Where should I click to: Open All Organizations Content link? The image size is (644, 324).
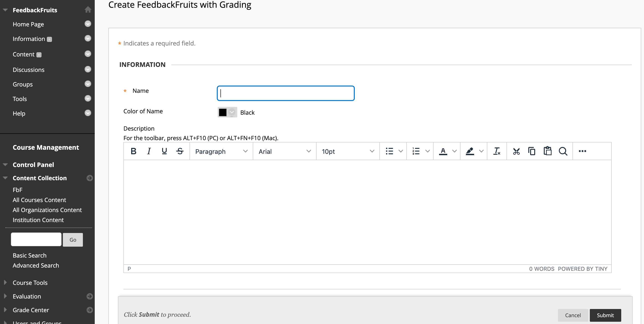tap(47, 210)
